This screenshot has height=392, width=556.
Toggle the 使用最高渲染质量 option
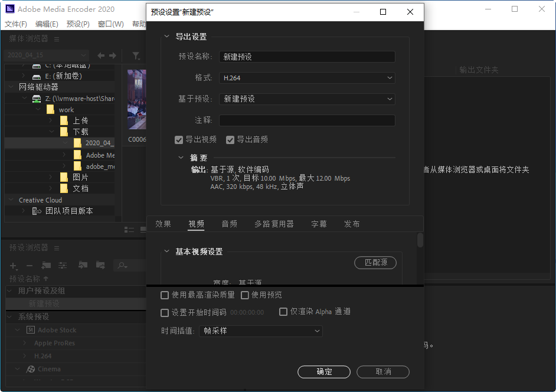tap(165, 295)
